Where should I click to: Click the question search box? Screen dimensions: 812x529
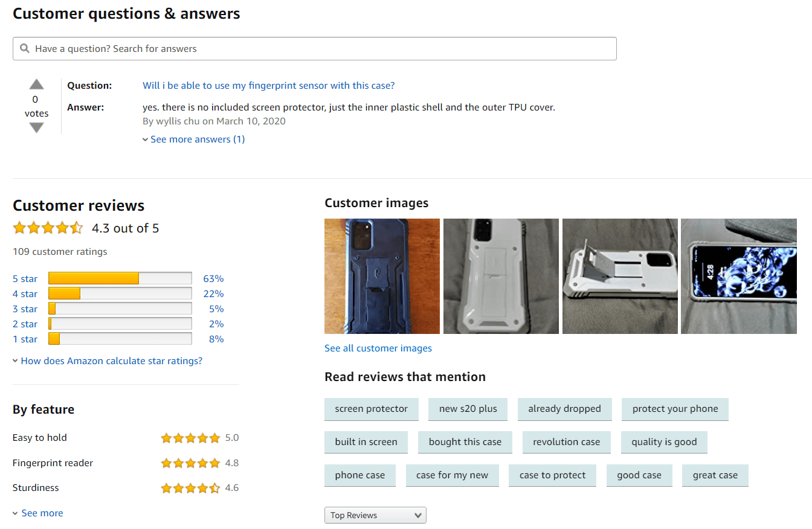coord(314,48)
